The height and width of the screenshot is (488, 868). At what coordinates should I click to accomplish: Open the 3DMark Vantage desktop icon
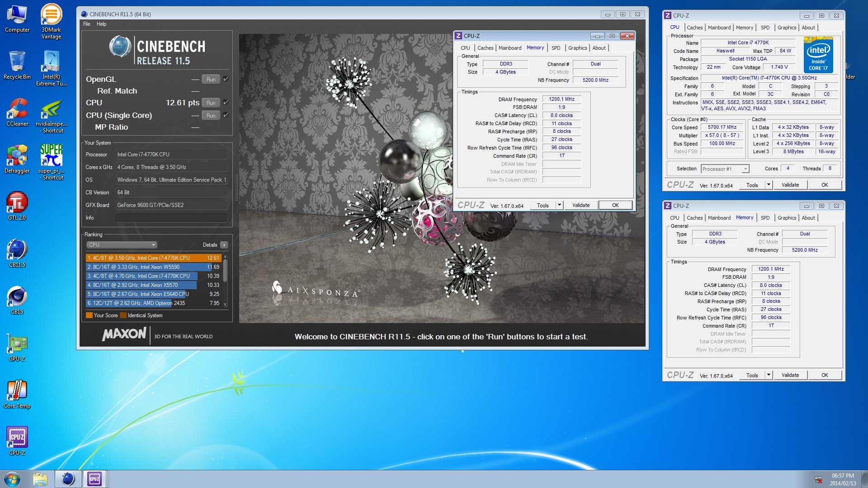(x=51, y=21)
